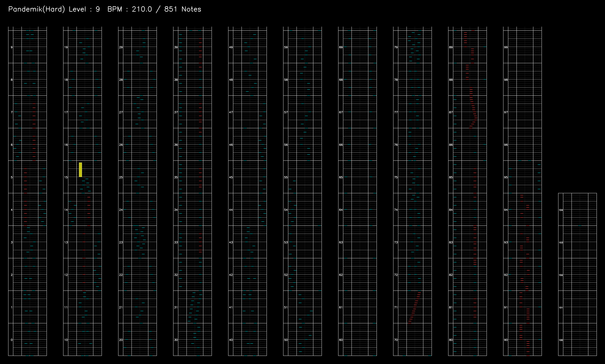Click measure number 20 label
The image size is (605, 364).
[121, 340]
